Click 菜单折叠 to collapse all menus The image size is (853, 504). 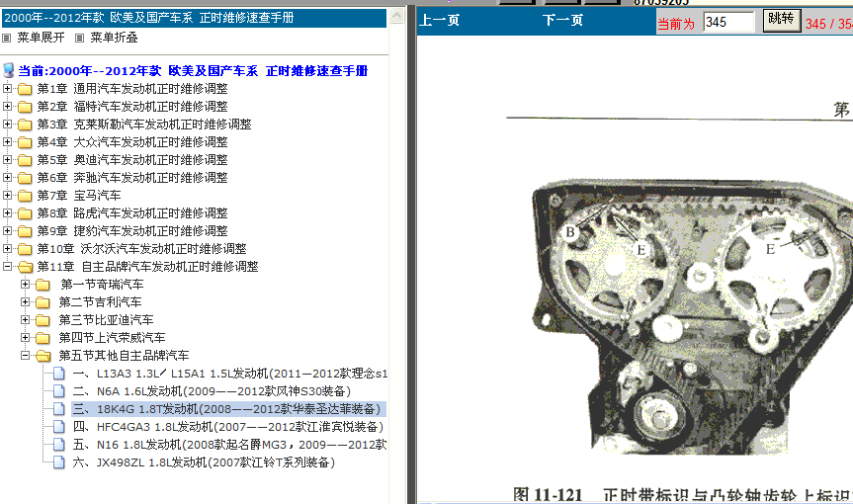coord(115,38)
